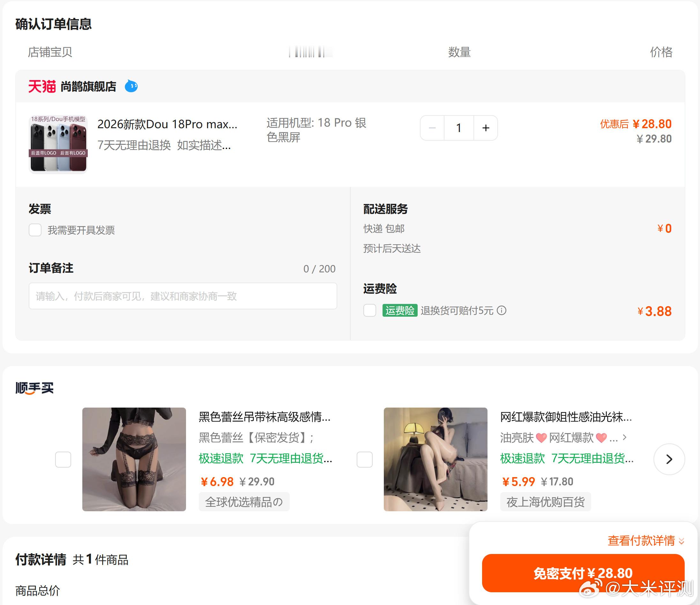The image size is (700, 605).
Task: Click the green 运费险 badge
Action: pos(400,310)
